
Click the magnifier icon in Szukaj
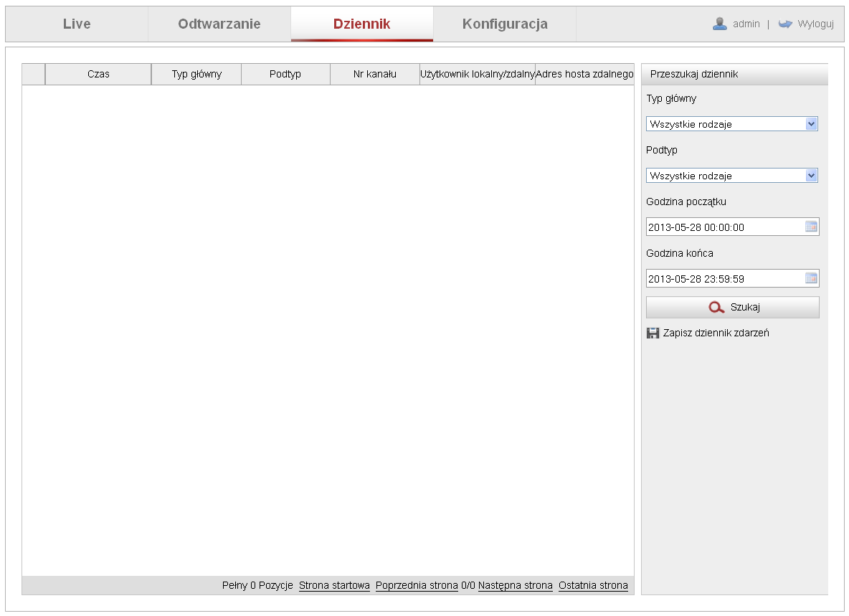pyautogui.click(x=716, y=307)
